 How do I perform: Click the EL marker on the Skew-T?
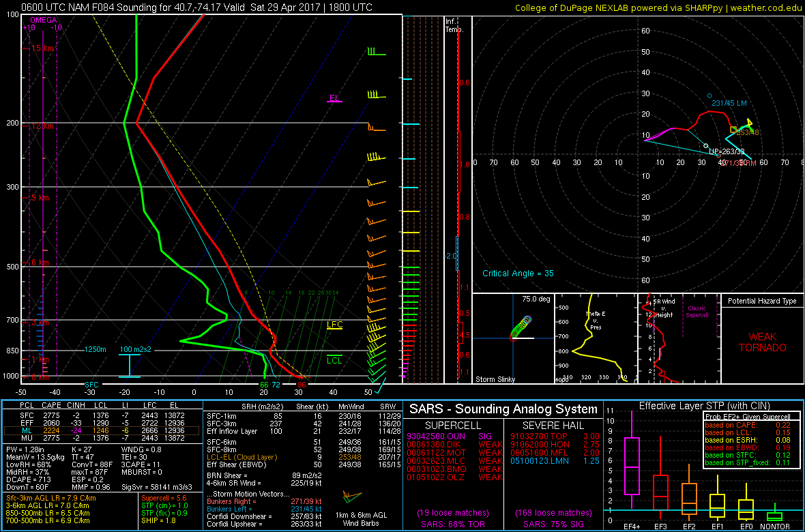(x=334, y=99)
